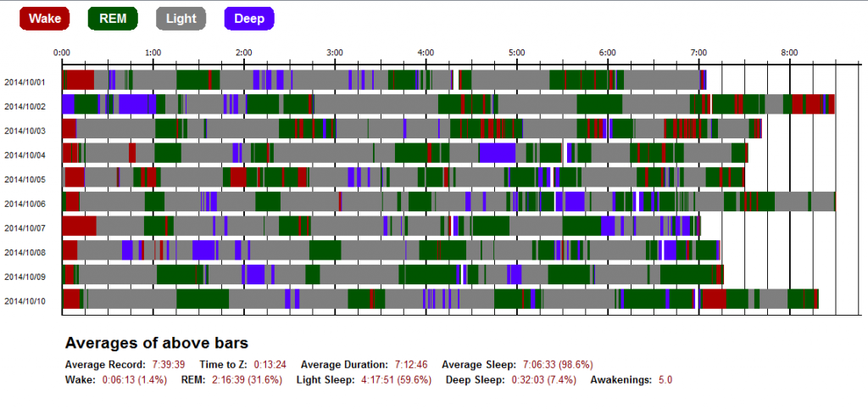Click the red Wake block after 7:00 in the 2014/10/10 bar
The height and width of the screenshot is (409, 868).
714,300
